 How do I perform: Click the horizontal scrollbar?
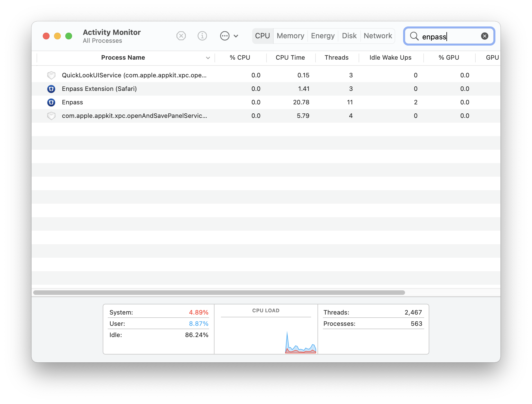click(x=219, y=293)
